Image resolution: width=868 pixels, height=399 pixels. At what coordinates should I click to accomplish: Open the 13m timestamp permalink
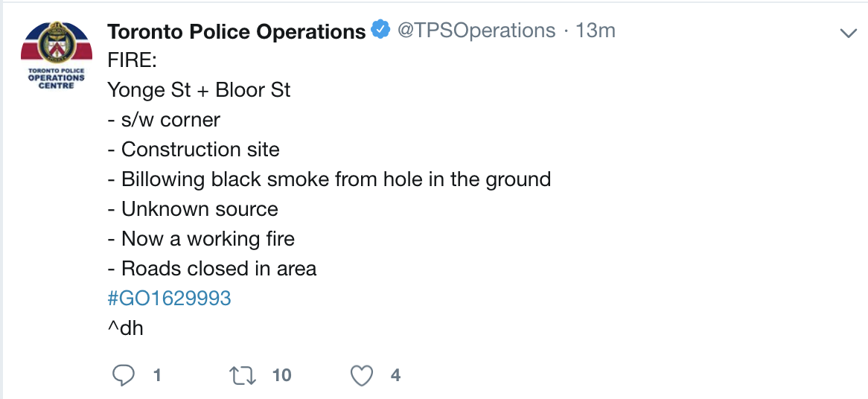point(596,31)
